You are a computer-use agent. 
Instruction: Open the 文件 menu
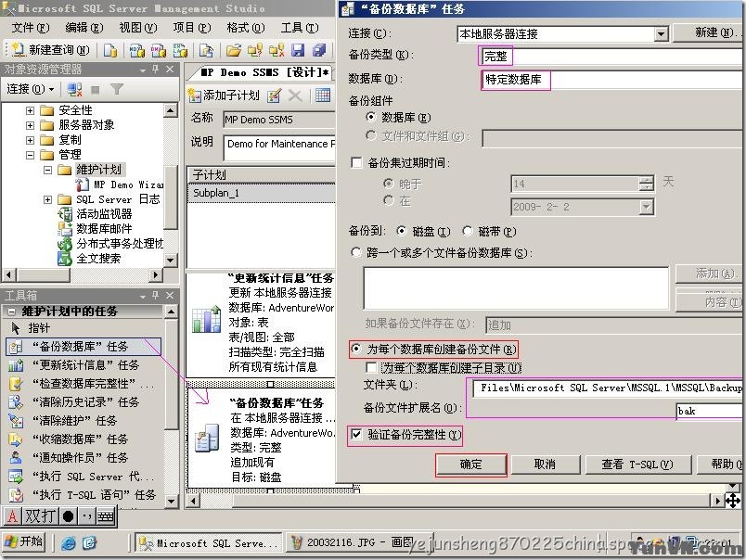click(x=30, y=28)
